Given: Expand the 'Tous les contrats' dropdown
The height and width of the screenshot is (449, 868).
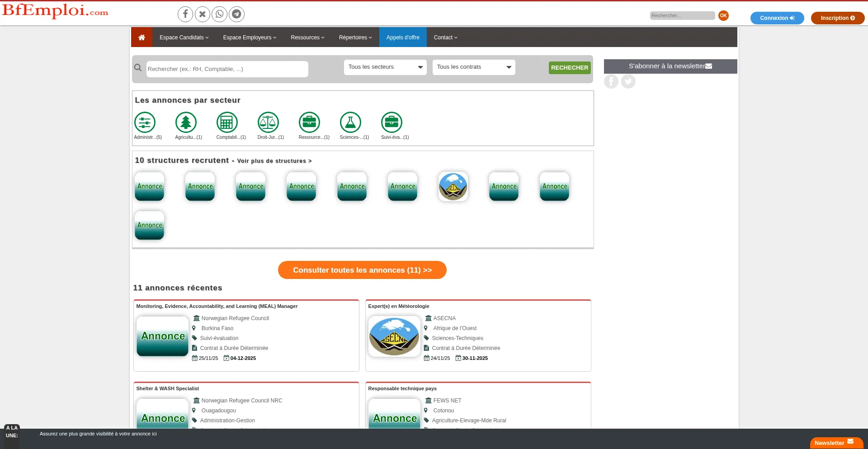Looking at the screenshot, I should click(474, 67).
